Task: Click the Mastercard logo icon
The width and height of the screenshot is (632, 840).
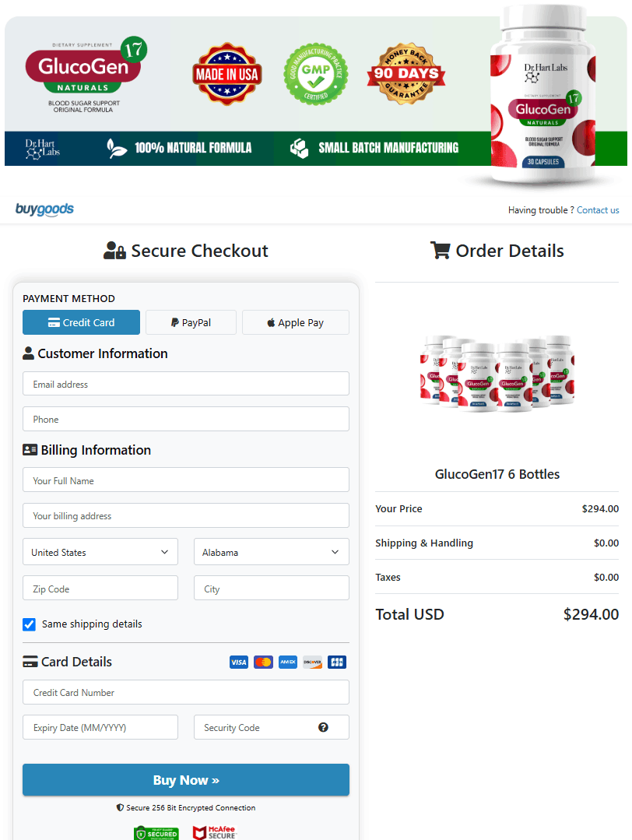Action: coord(263,663)
